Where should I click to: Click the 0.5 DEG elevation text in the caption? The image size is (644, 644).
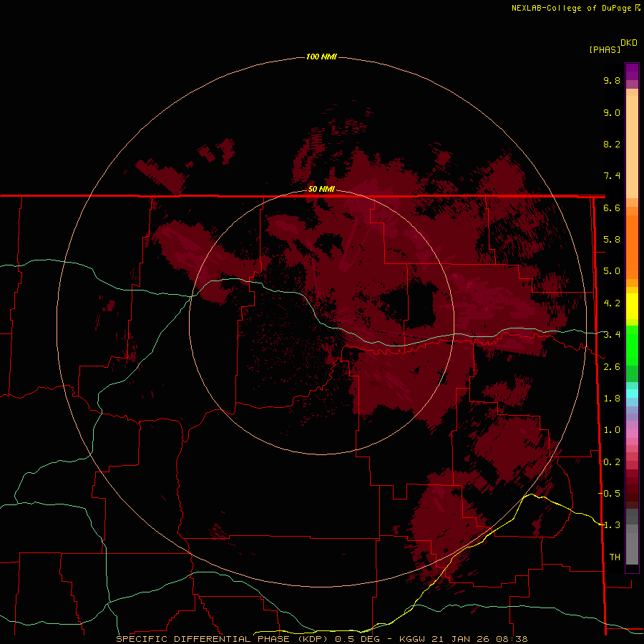pyautogui.click(x=357, y=639)
